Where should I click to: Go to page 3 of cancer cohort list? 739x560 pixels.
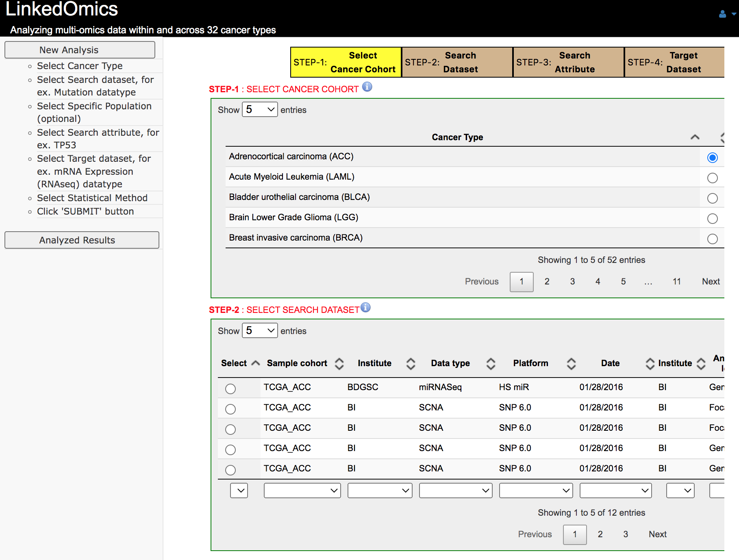[x=572, y=281]
